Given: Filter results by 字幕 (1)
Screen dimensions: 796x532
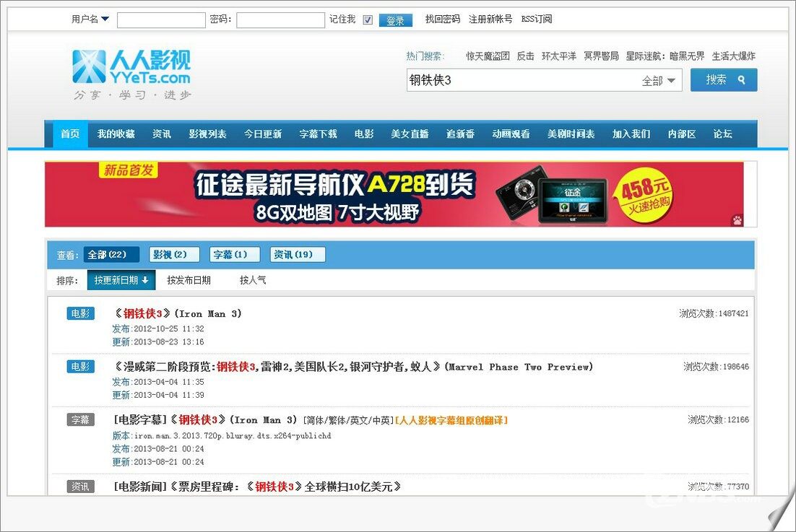Looking at the screenshot, I should 235,255.
